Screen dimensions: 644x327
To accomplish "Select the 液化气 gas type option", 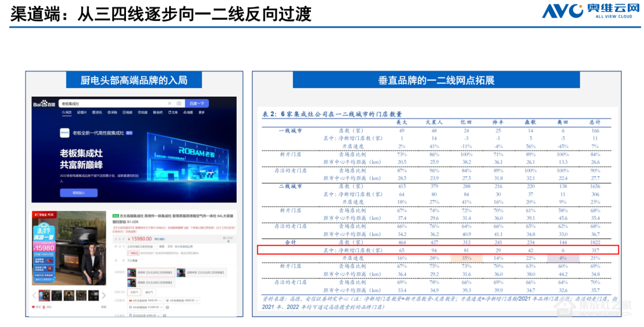I will [x=149, y=292].
